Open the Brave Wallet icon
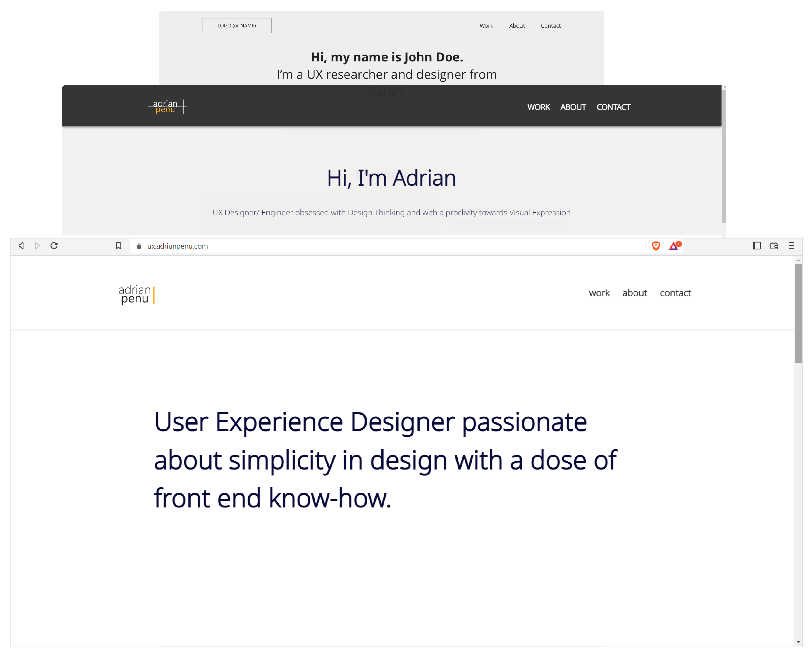 (774, 246)
